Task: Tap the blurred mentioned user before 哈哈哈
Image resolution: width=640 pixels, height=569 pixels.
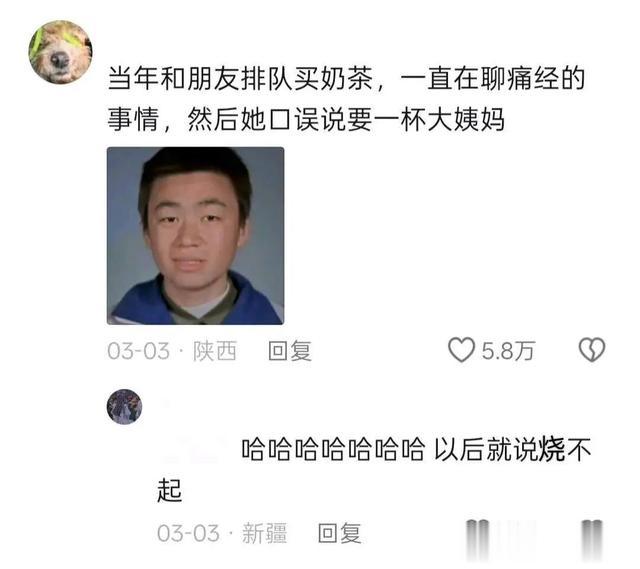Action: coord(196,449)
